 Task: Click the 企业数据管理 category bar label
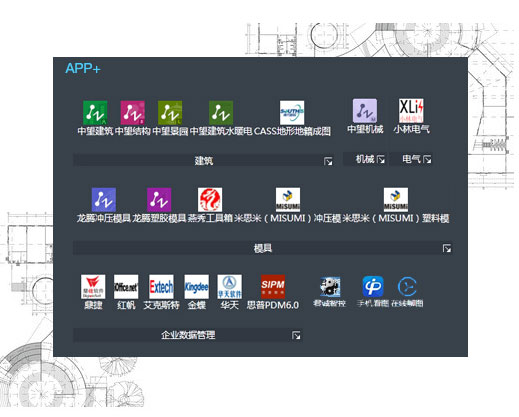tap(188, 335)
